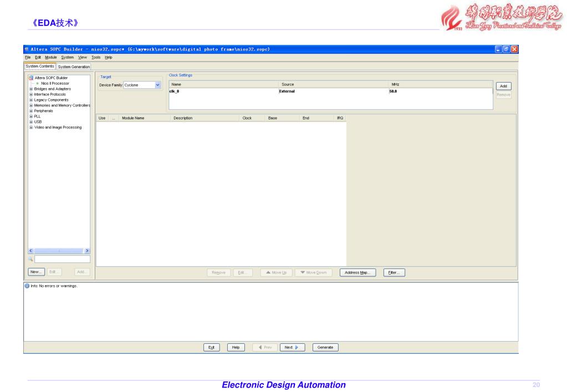Click the component search input field
This screenshot has height=392, width=567.
pyautogui.click(x=62, y=259)
